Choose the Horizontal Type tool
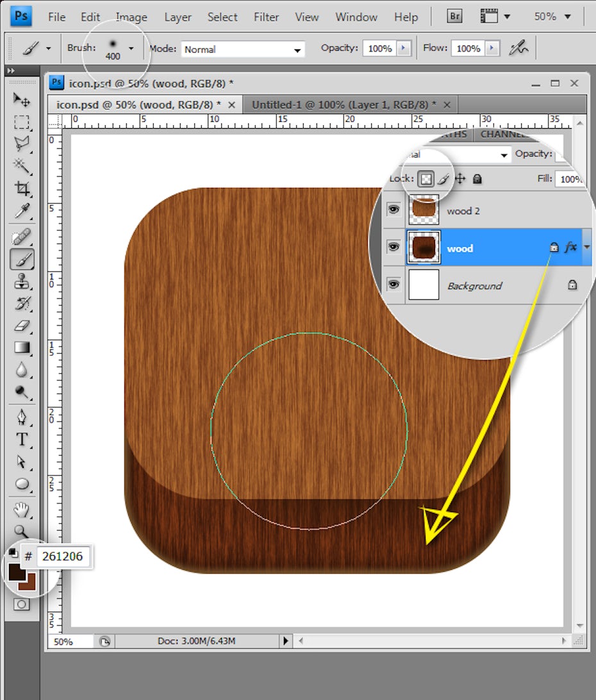Image resolution: width=596 pixels, height=700 pixels. pyautogui.click(x=22, y=440)
